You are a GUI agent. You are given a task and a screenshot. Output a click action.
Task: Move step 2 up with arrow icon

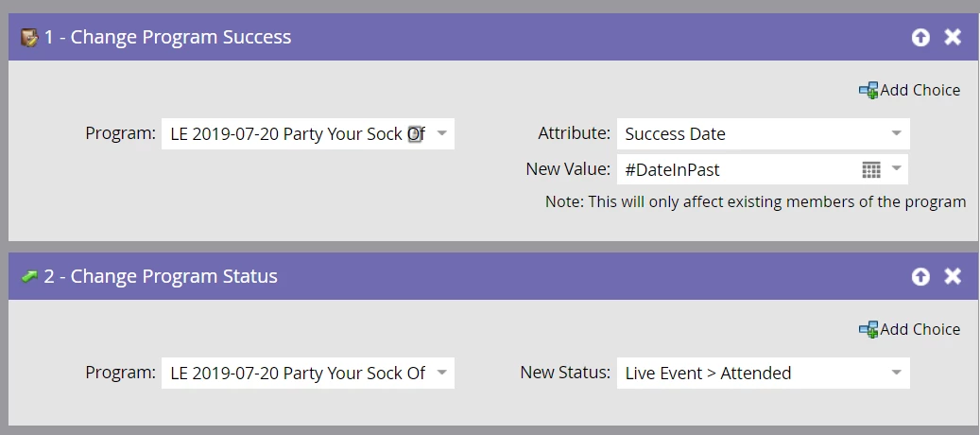pyautogui.click(x=920, y=276)
